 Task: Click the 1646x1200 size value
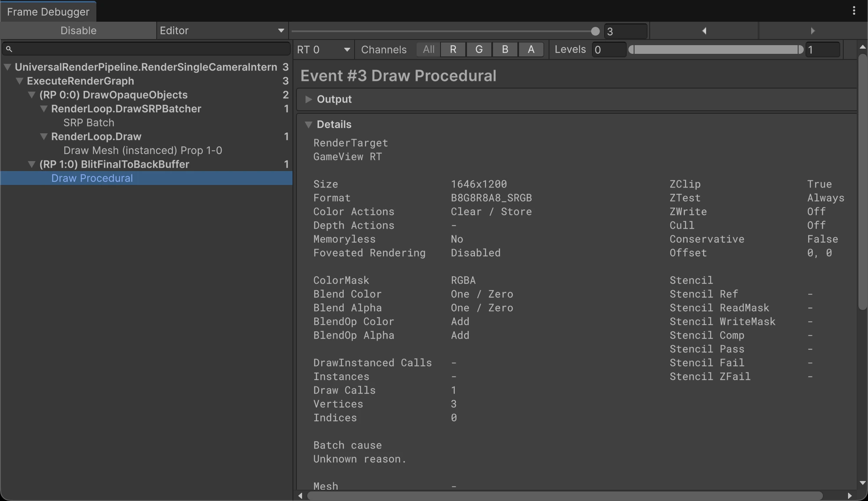[x=479, y=184]
